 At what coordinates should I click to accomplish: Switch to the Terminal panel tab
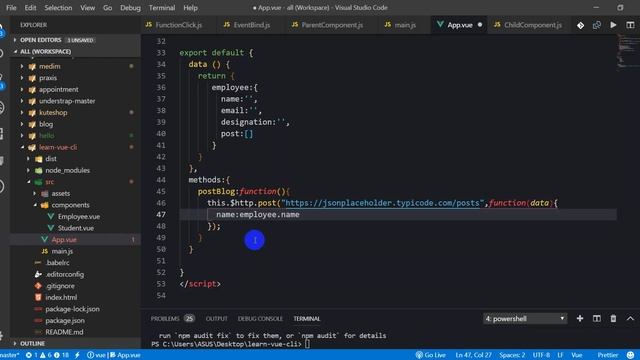307,318
